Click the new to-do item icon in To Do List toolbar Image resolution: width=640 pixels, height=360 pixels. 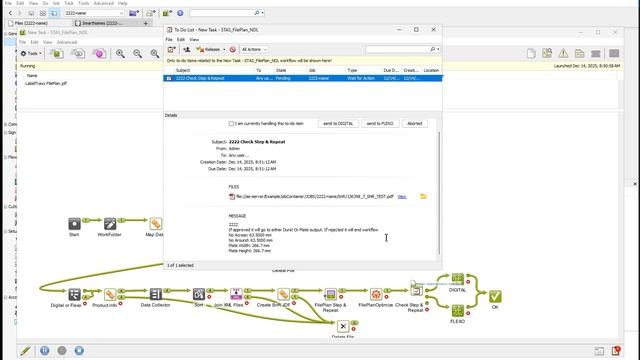[171, 49]
